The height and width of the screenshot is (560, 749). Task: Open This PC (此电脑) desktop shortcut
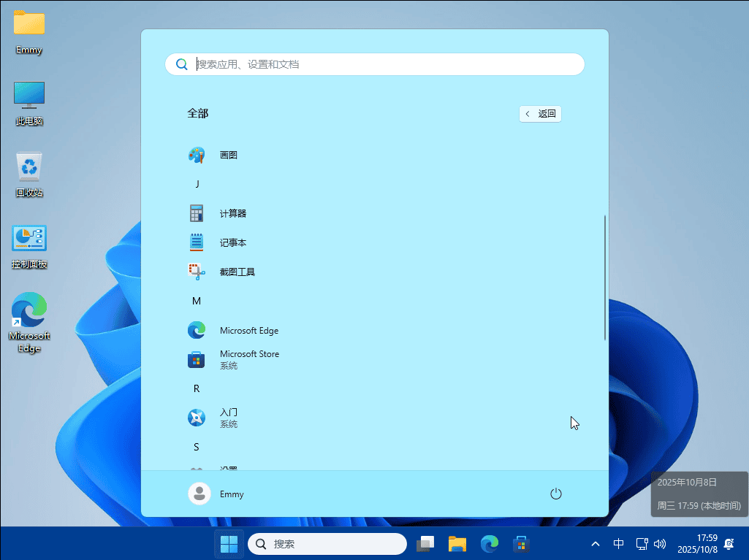tap(29, 96)
